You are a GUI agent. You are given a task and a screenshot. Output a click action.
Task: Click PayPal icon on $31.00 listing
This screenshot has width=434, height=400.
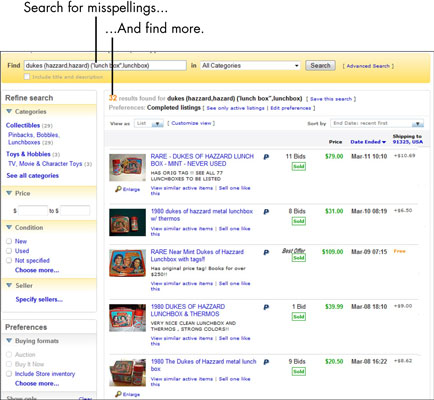point(266,212)
